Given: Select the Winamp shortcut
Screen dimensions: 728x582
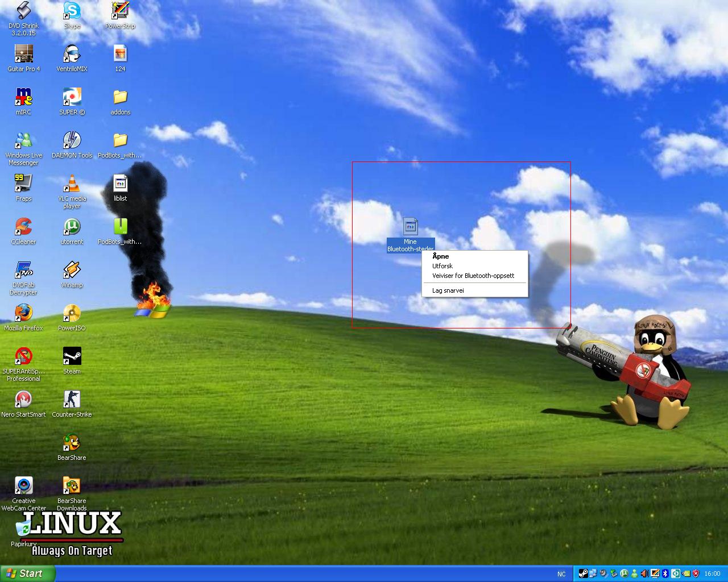Looking at the screenshot, I should (x=72, y=274).
